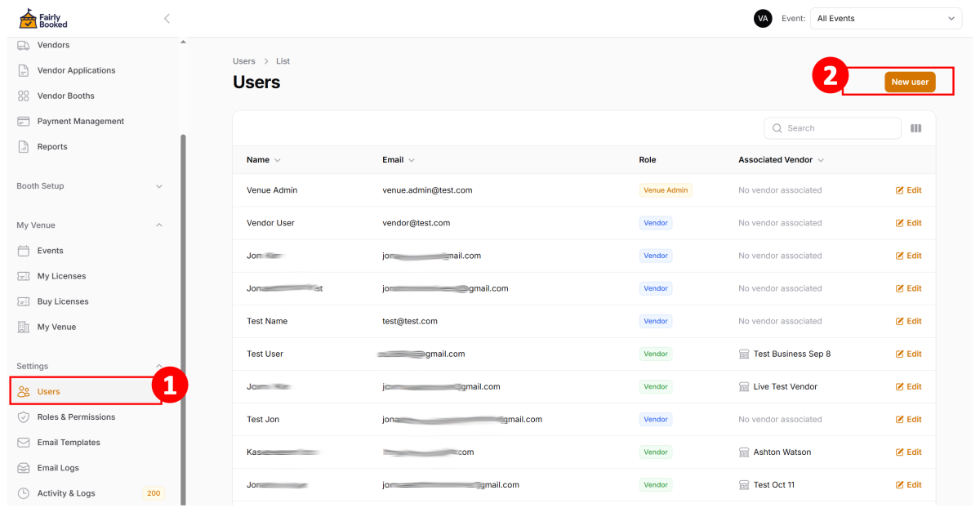Click the Payment Management card icon
This screenshot has width=980, height=508.
tap(24, 121)
